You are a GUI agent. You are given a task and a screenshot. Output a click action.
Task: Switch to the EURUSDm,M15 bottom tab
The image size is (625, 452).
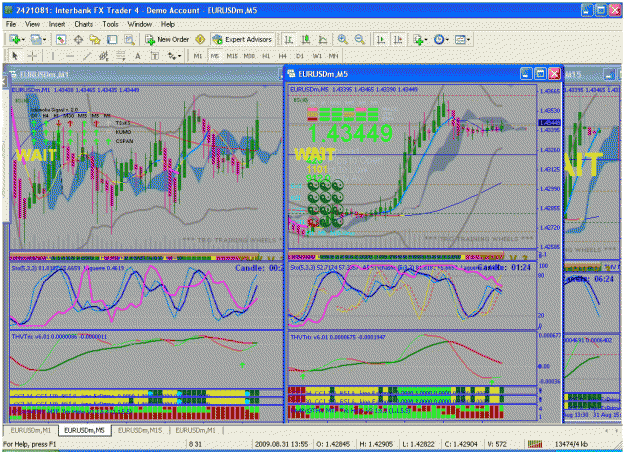(140, 430)
